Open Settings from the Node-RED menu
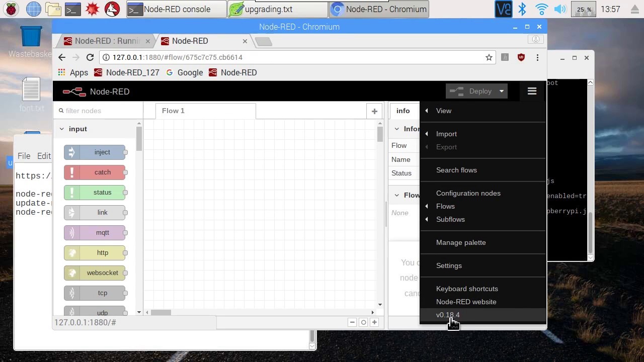 pos(483,265)
